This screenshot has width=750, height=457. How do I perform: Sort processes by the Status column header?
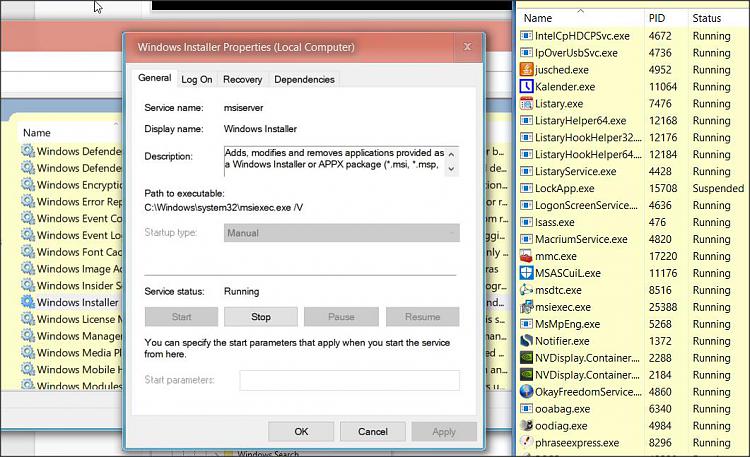[x=717, y=18]
